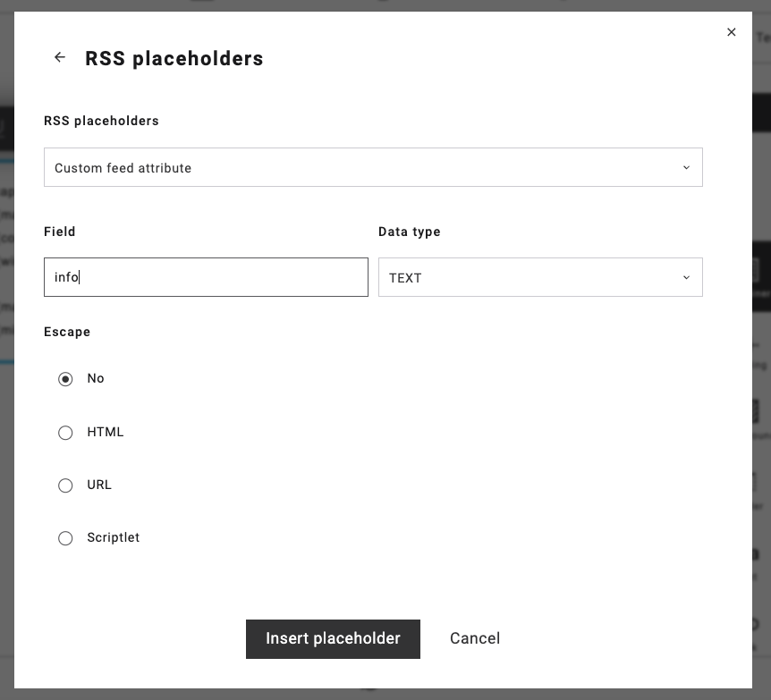Choose the HTML escape radio button

point(65,433)
